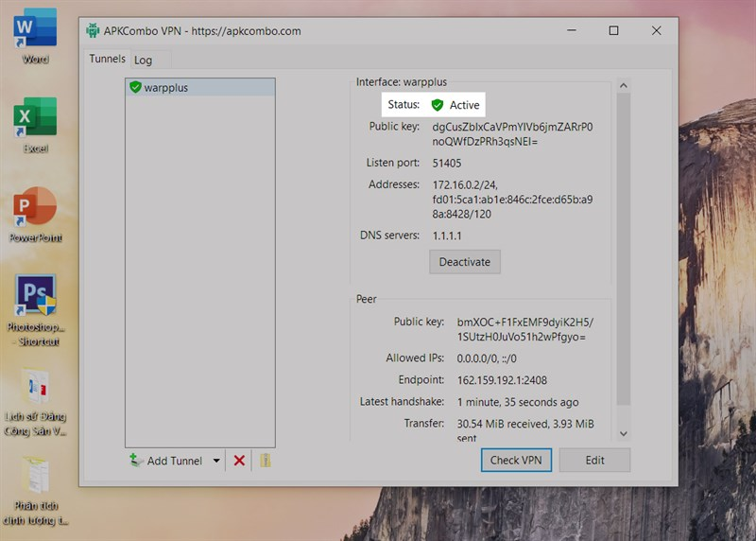Click the Add Tunnel button
The image size is (756, 541).
tap(166, 461)
